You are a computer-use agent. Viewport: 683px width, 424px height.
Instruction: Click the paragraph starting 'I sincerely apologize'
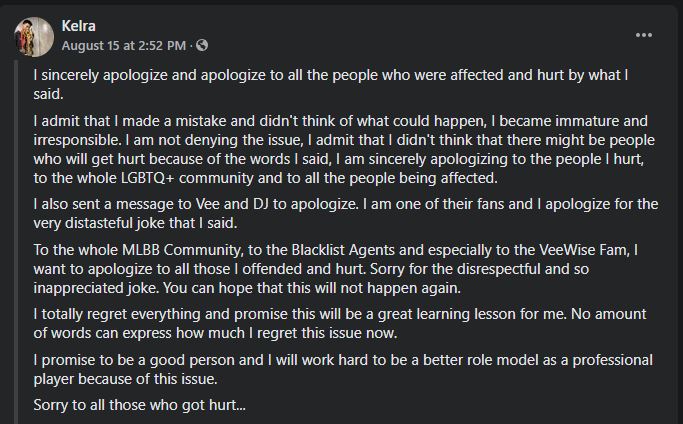pos(331,84)
